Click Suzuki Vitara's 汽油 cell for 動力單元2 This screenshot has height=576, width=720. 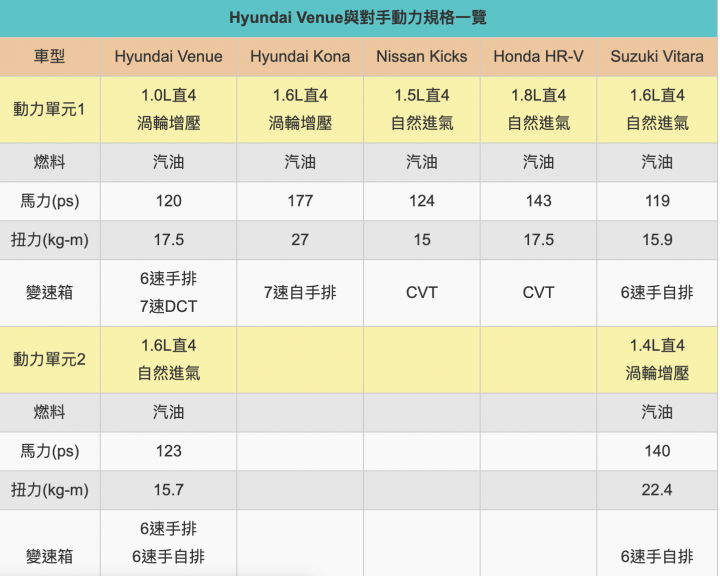coord(657,412)
